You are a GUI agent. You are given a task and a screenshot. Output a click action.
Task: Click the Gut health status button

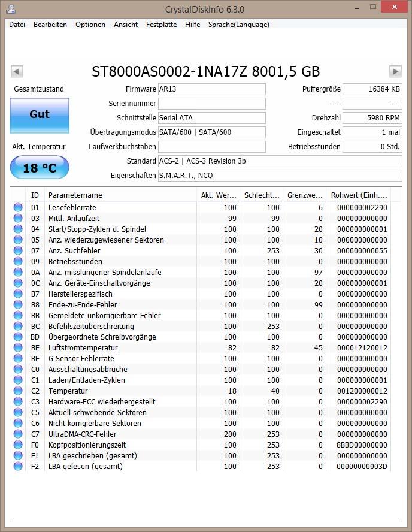[40, 116]
